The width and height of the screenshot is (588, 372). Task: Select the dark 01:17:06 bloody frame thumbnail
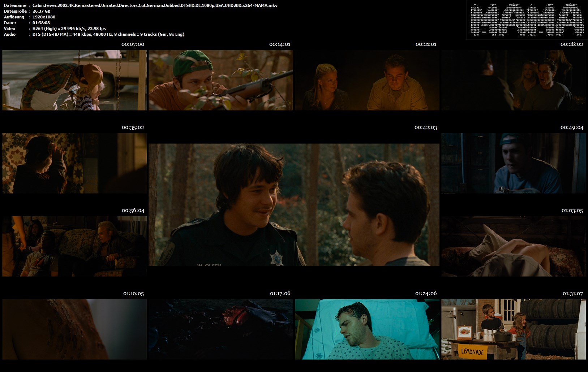coord(221,329)
